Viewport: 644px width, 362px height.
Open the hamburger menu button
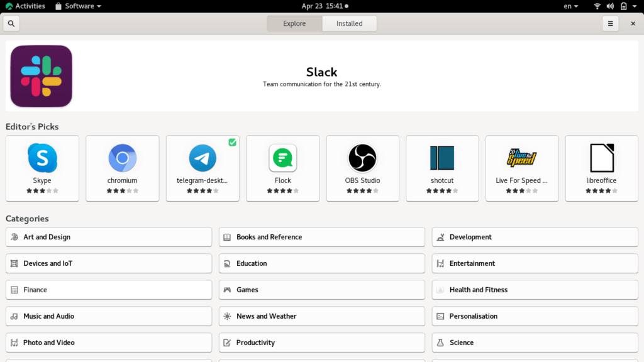[610, 23]
